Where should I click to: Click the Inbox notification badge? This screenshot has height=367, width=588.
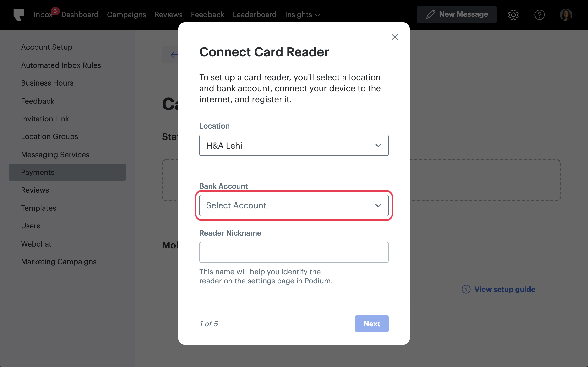pyautogui.click(x=55, y=11)
